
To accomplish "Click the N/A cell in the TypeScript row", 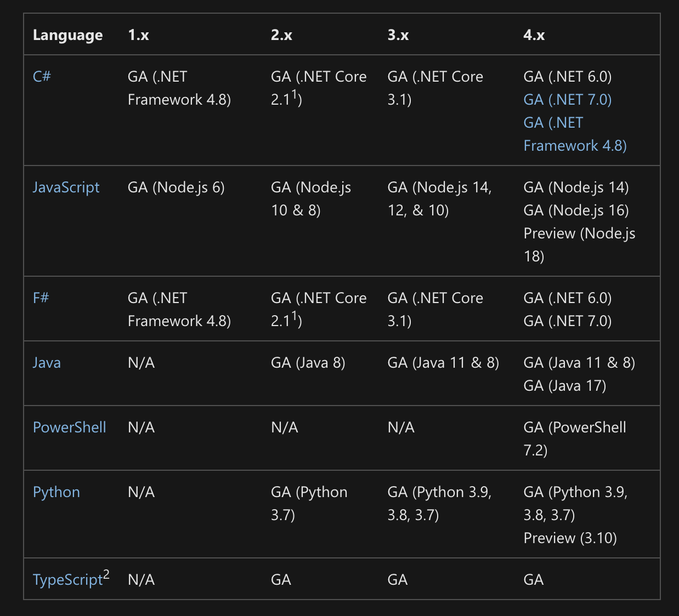I will tap(142, 580).
